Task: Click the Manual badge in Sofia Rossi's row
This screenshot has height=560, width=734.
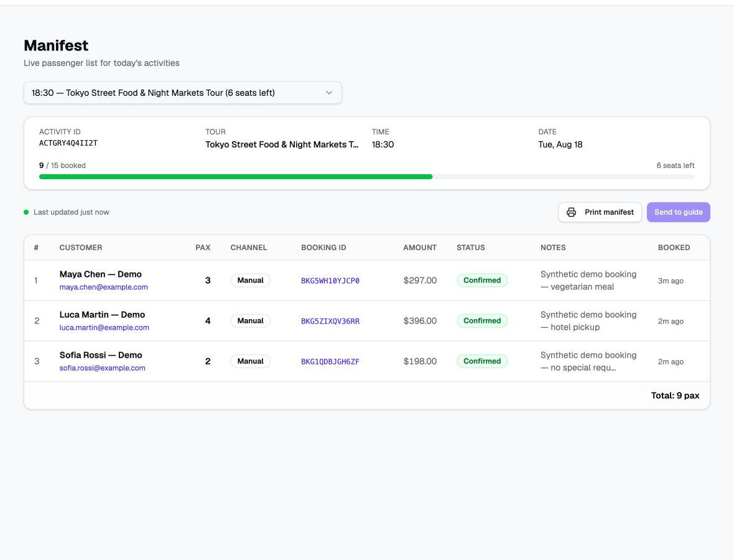Action: pyautogui.click(x=251, y=361)
